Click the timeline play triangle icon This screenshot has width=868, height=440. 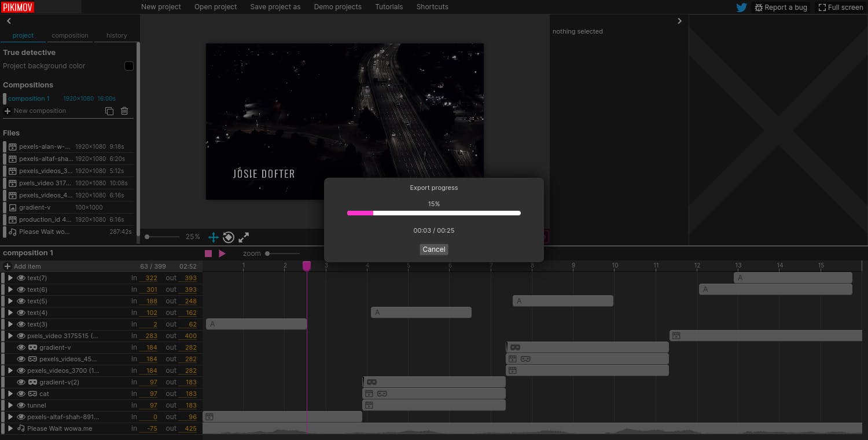click(x=222, y=254)
